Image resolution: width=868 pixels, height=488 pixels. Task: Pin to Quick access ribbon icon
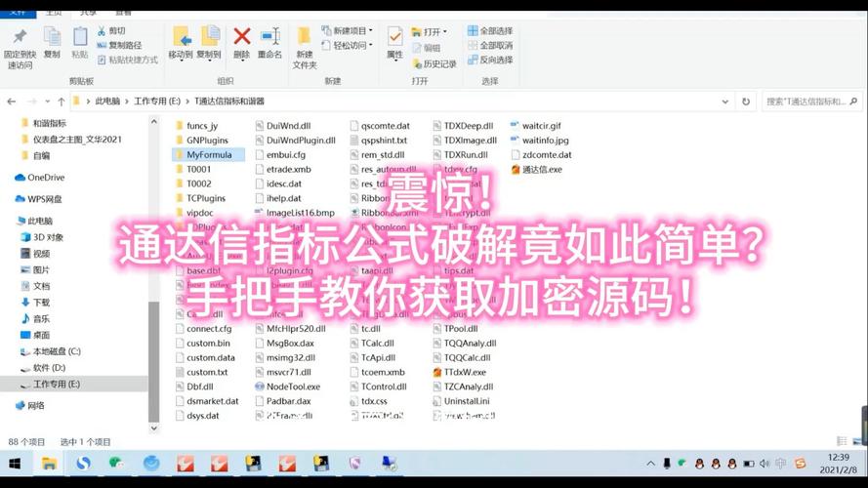20,49
